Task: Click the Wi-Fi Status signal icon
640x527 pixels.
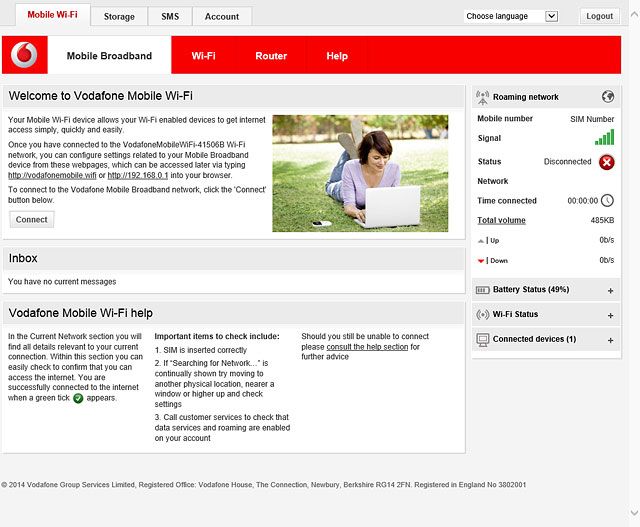Action: pyautogui.click(x=482, y=315)
